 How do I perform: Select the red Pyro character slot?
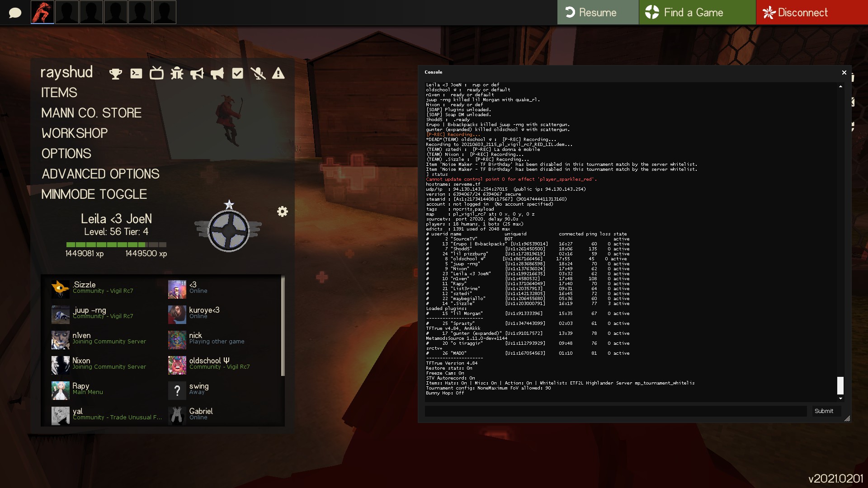pos(42,12)
